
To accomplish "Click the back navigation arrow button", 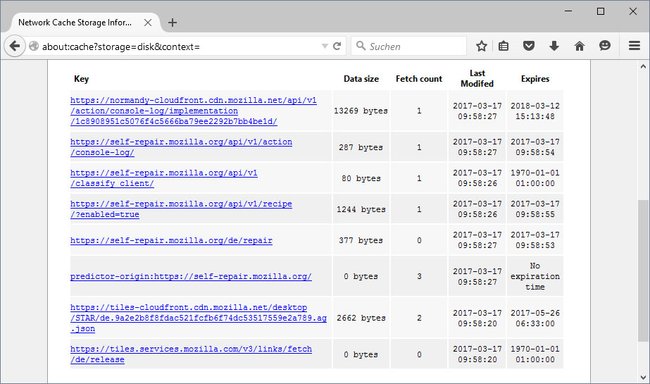I will [15, 46].
